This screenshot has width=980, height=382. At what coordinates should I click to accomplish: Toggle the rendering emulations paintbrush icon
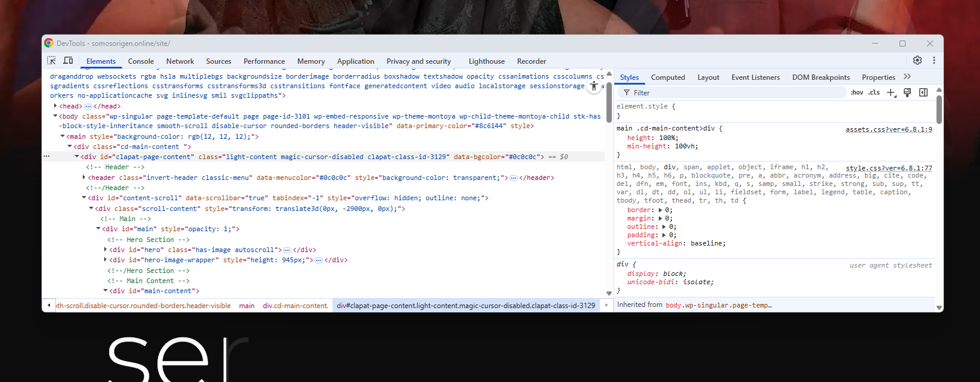coord(907,92)
